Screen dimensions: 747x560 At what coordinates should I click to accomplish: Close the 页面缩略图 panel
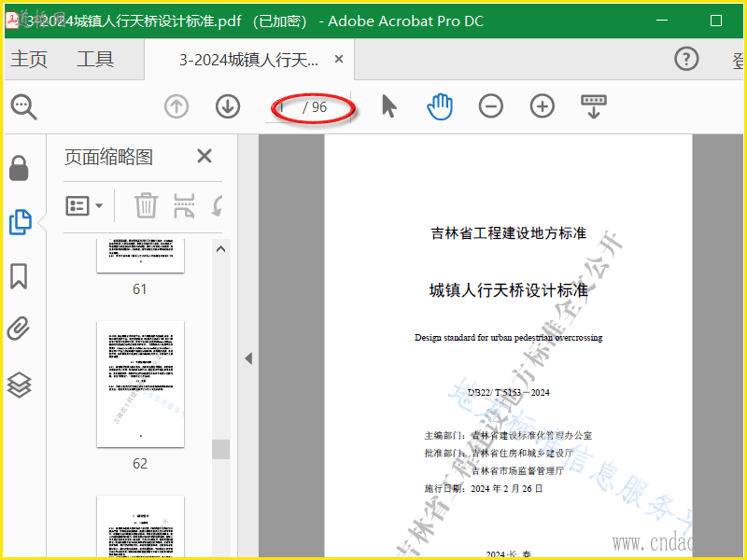(204, 156)
